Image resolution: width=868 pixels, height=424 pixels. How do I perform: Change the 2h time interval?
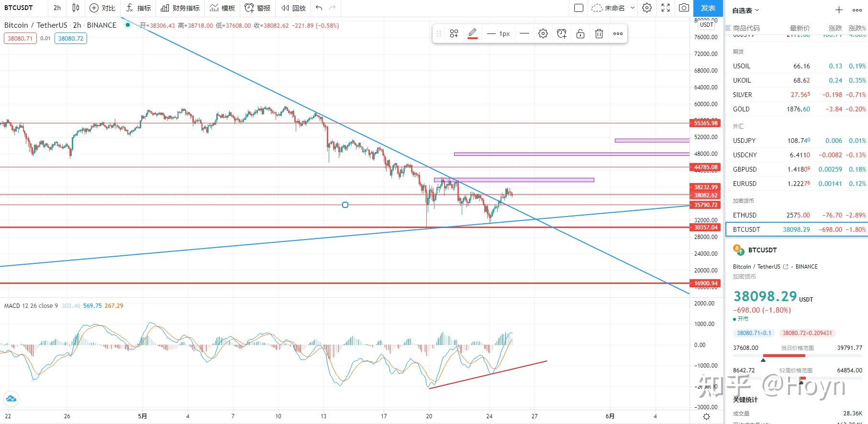point(57,8)
